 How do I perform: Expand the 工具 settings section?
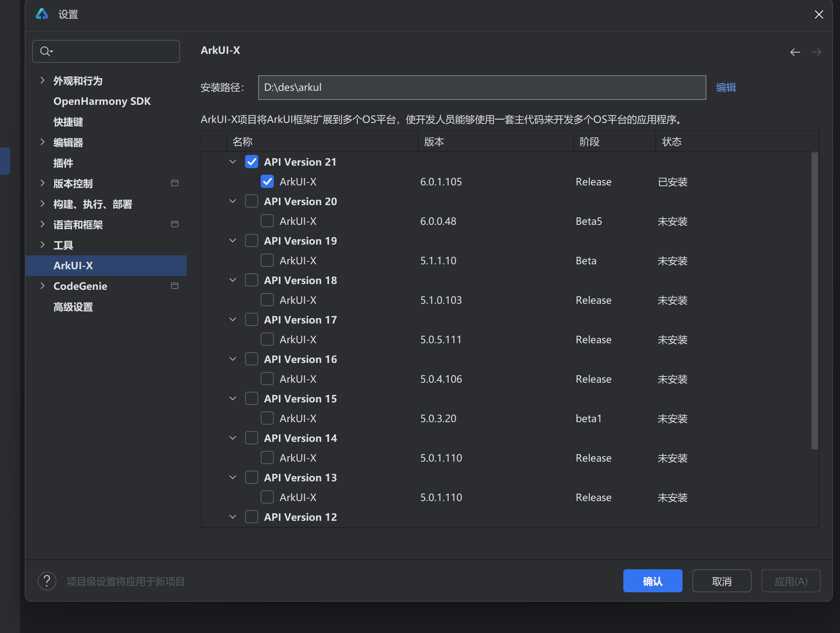point(42,245)
